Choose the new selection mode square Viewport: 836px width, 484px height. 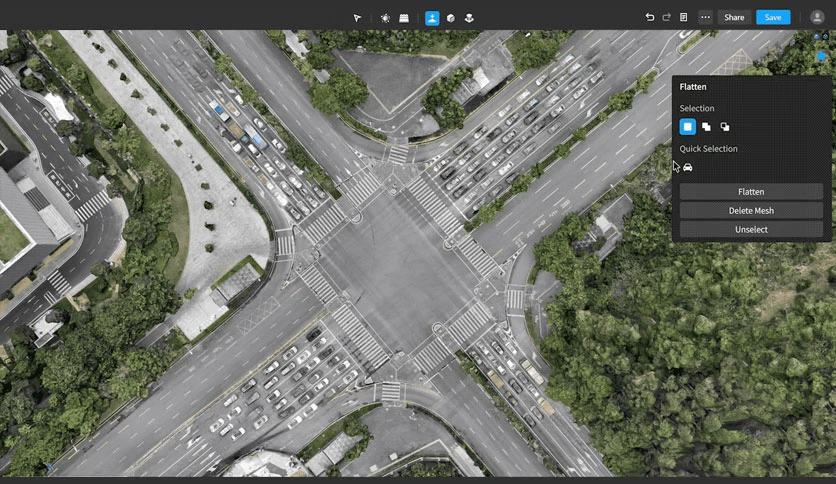(x=688, y=127)
